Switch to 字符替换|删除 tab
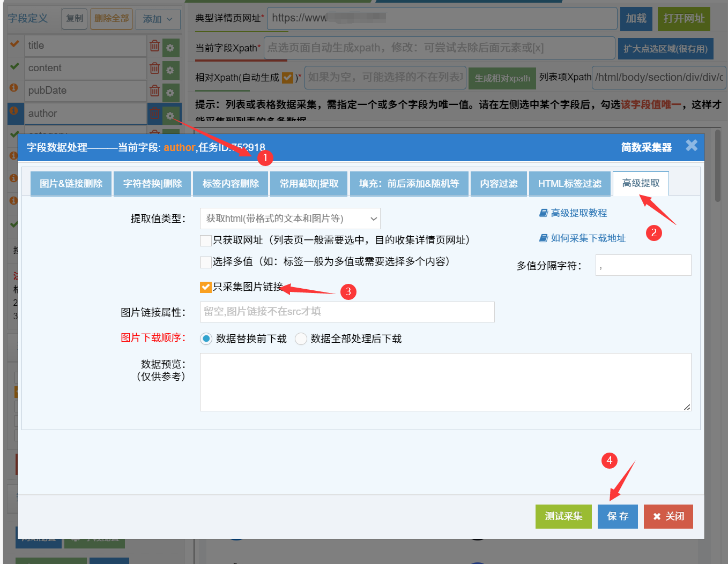The height and width of the screenshot is (564, 728). click(152, 184)
